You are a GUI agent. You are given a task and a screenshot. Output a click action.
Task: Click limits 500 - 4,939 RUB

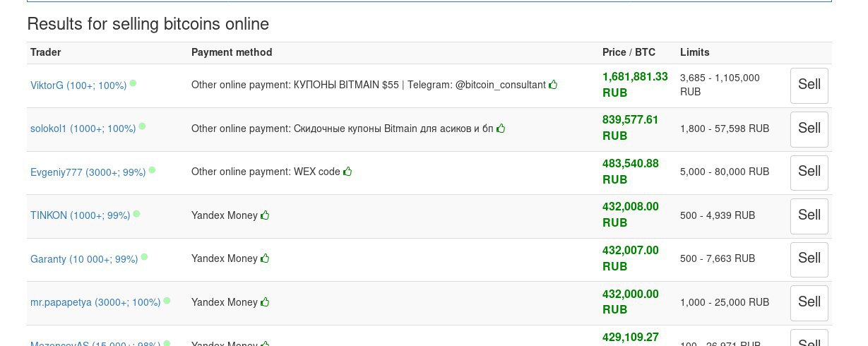(x=718, y=215)
